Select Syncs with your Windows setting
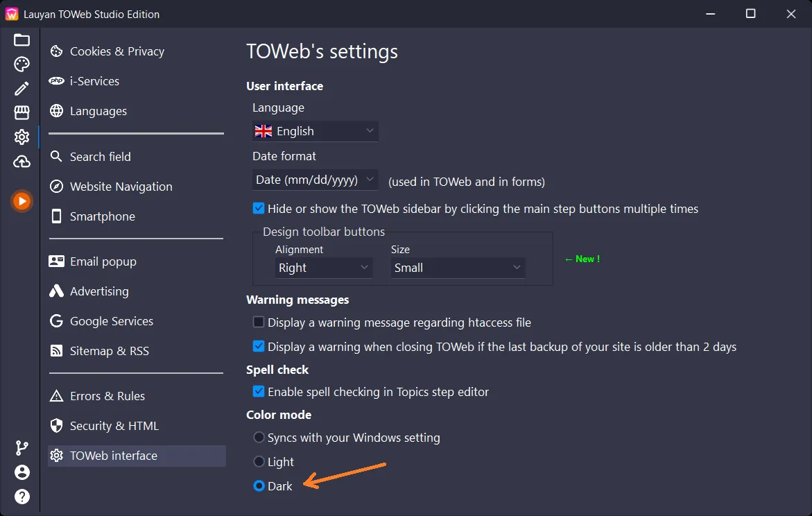The width and height of the screenshot is (812, 516). pos(259,437)
